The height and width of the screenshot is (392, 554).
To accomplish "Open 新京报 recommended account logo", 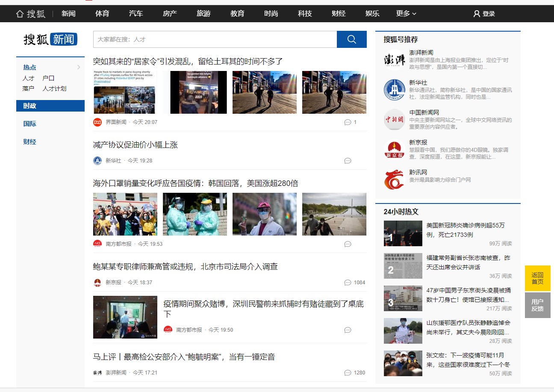I will pyautogui.click(x=394, y=149).
